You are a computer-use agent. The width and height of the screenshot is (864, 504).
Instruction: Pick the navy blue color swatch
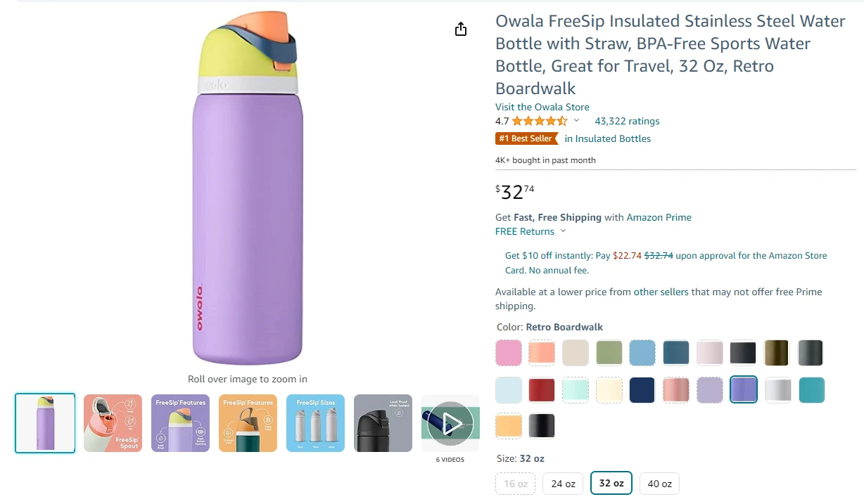[x=642, y=389]
